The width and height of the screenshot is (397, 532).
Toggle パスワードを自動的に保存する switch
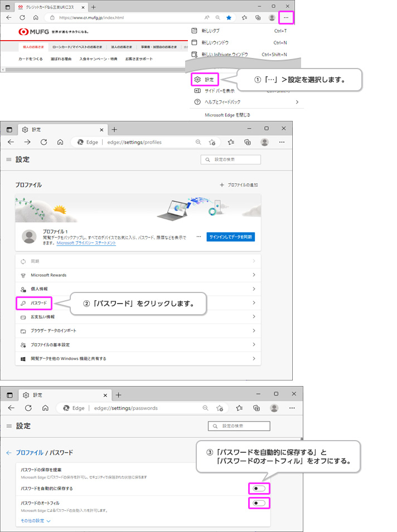259,489
